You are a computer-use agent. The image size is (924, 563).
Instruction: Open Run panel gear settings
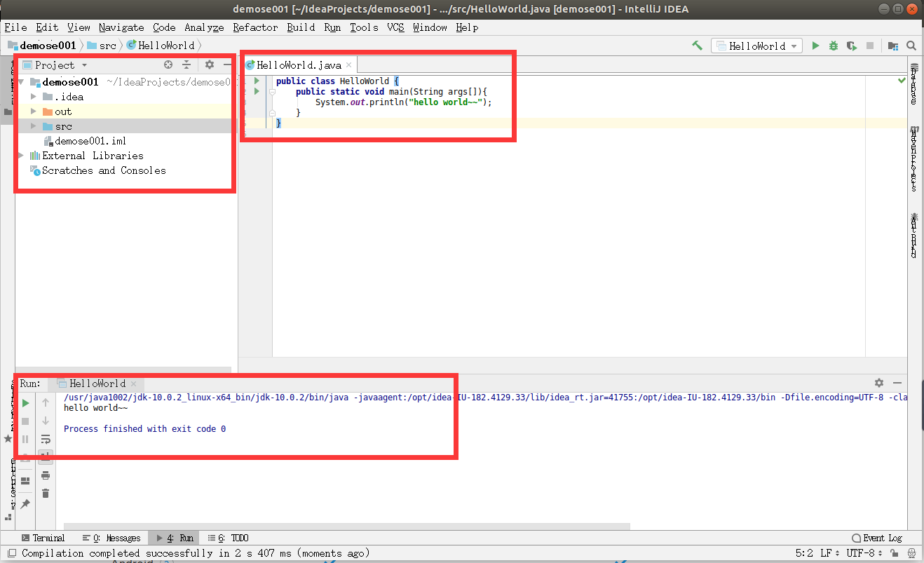(x=879, y=383)
